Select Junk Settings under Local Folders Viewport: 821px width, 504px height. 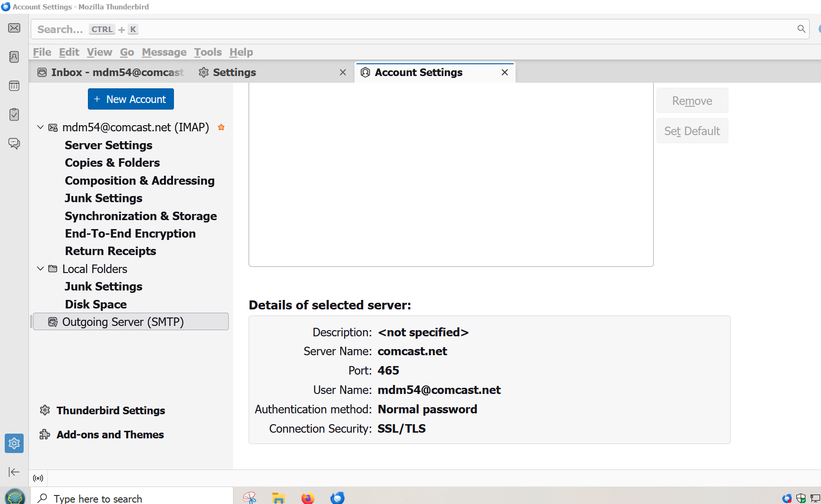104,286
